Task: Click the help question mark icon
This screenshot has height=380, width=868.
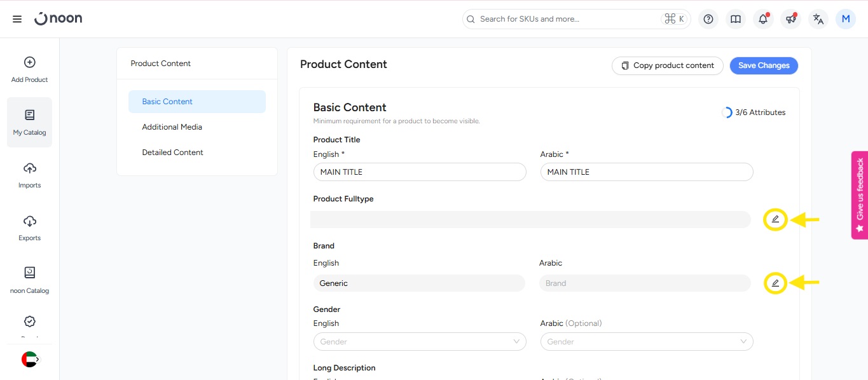Action: click(x=708, y=19)
